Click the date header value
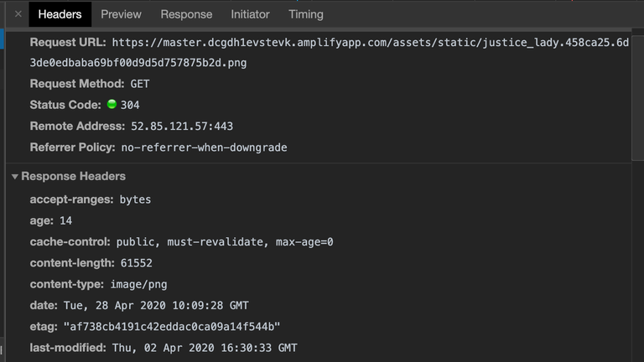 (x=156, y=305)
